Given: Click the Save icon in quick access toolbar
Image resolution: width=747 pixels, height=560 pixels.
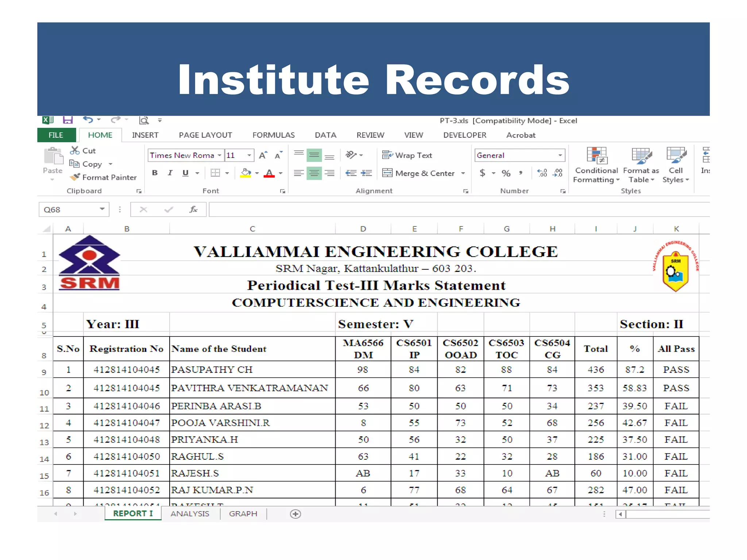Looking at the screenshot, I should tap(68, 120).
